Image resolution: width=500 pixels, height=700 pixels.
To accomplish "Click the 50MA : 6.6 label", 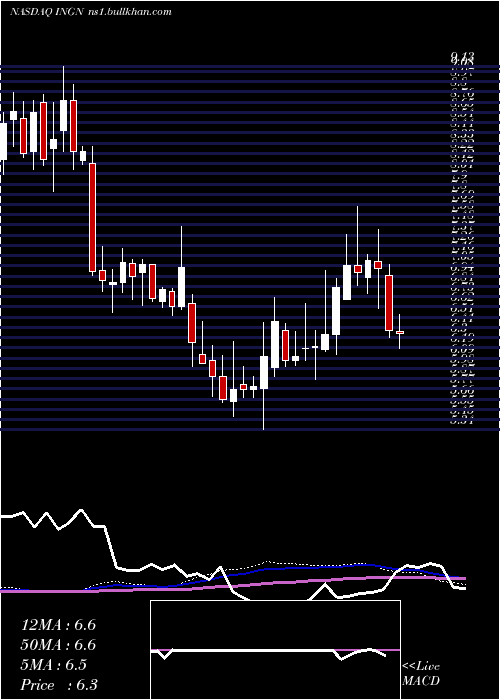I will click(x=58, y=645).
